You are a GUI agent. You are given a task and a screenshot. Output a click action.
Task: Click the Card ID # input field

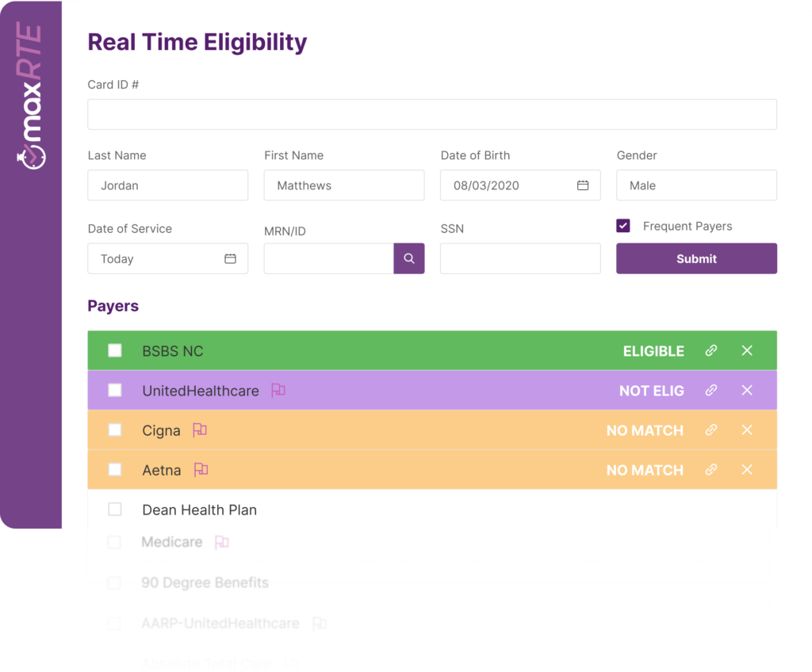click(432, 114)
